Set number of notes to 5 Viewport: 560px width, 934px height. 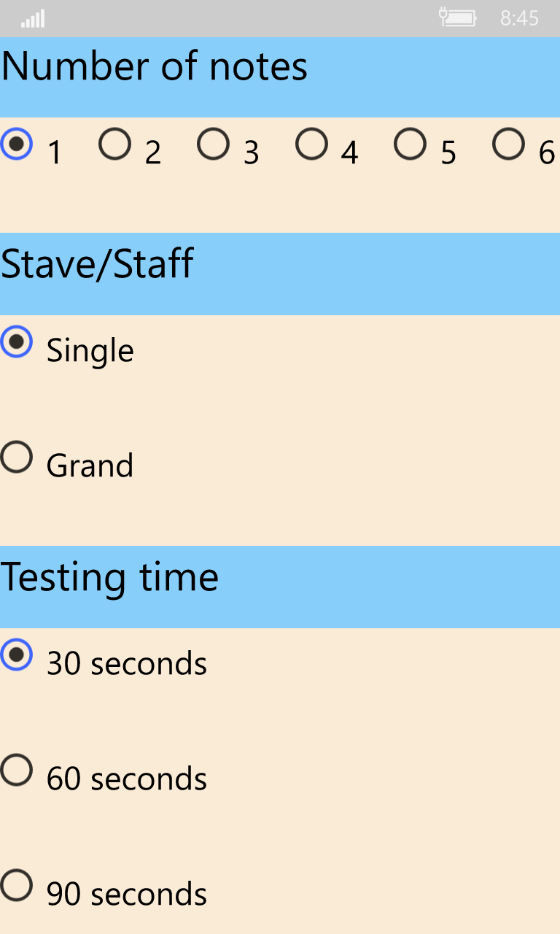click(410, 144)
